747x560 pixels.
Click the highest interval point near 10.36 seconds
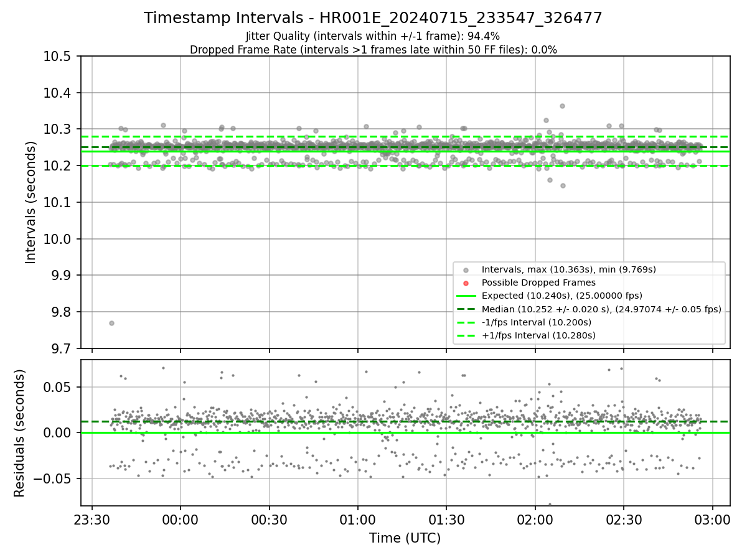(x=562, y=106)
